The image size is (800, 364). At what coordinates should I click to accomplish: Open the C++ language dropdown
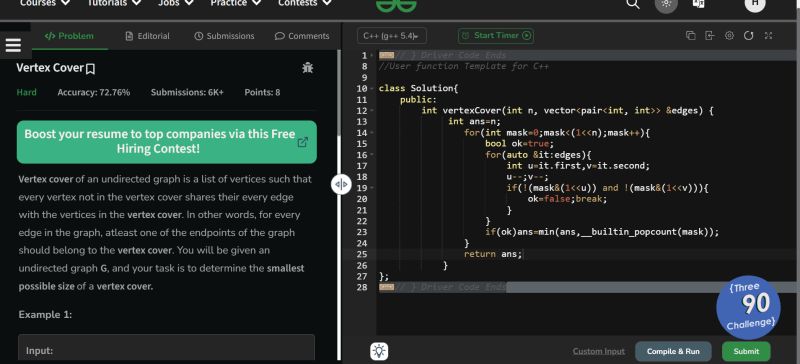tap(392, 36)
